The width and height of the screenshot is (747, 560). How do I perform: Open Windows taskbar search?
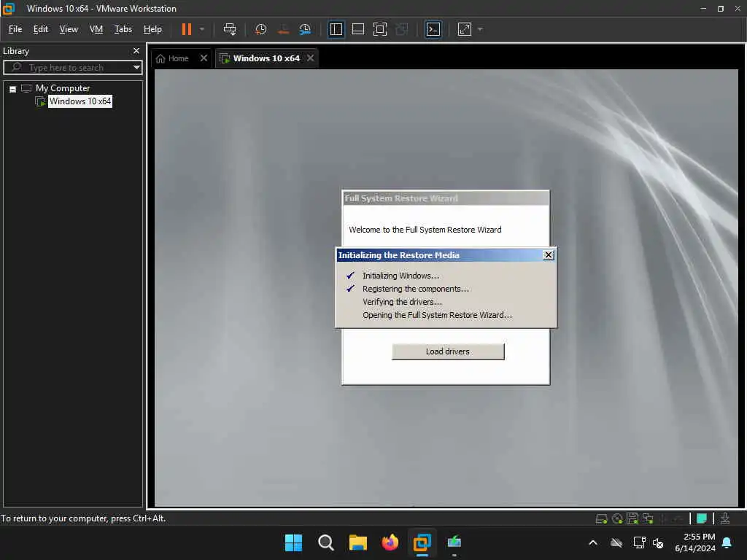click(x=326, y=542)
